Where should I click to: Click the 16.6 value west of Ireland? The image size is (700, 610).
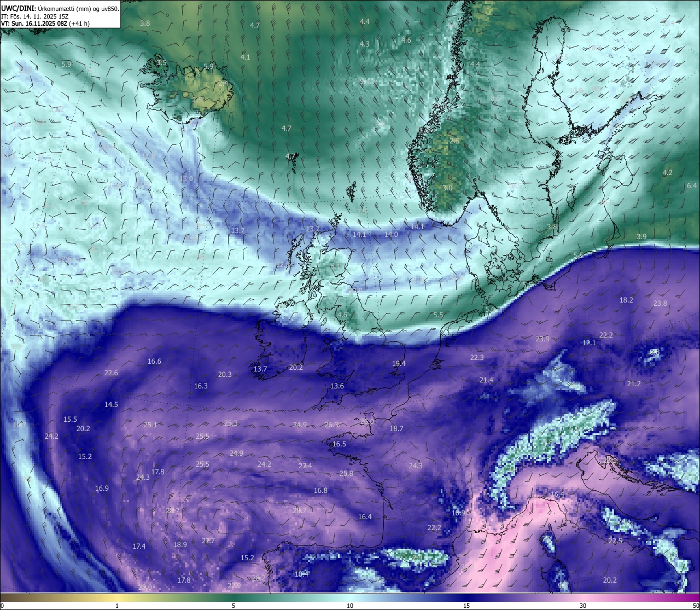pos(154,362)
